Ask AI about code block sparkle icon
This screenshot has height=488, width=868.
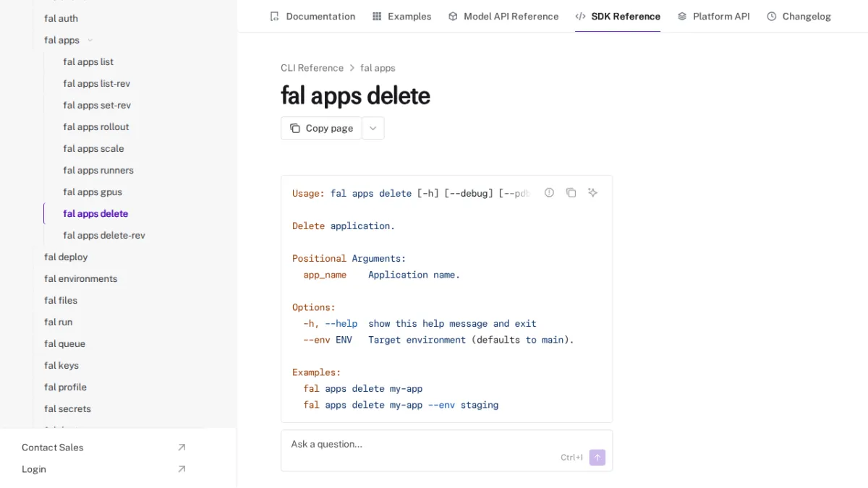[593, 192]
